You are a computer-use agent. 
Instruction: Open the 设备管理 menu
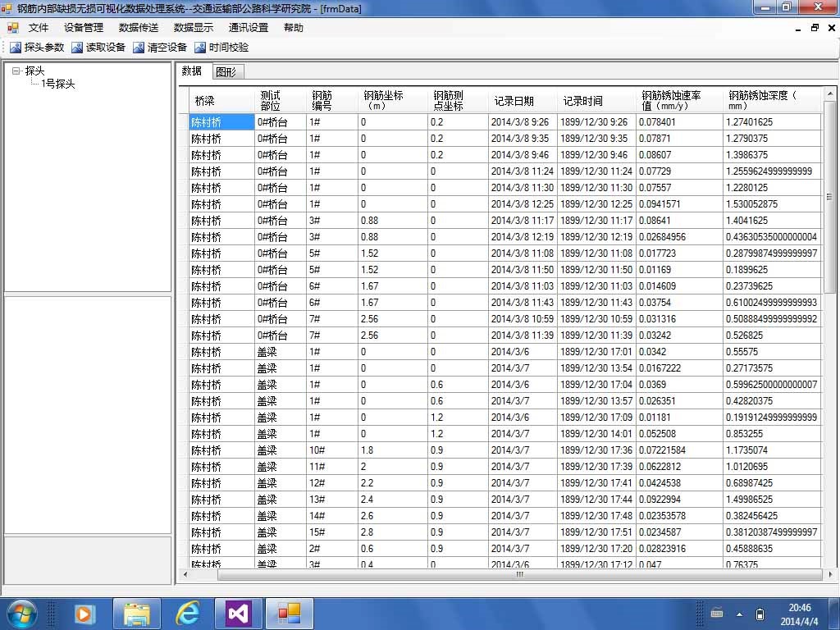click(x=84, y=28)
